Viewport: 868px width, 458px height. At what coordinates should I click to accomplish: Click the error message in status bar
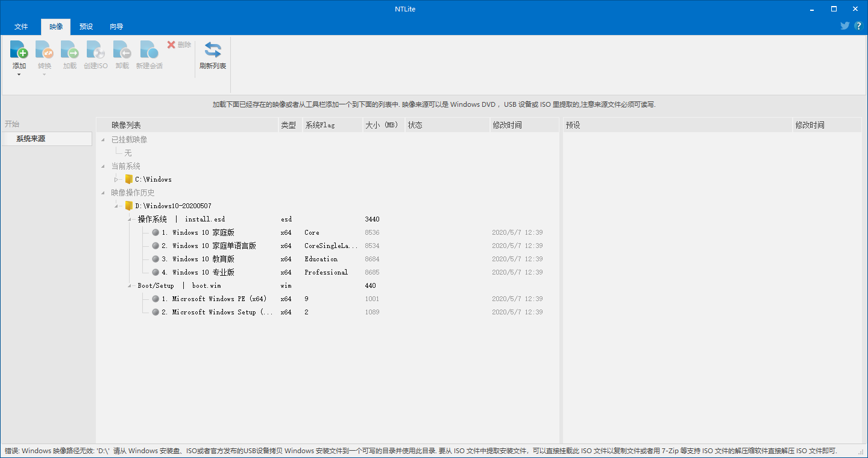click(x=421, y=451)
